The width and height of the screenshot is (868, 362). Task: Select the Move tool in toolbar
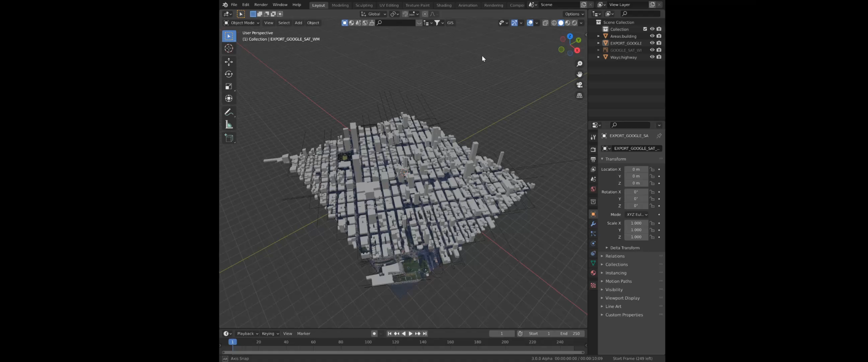pyautogui.click(x=229, y=62)
